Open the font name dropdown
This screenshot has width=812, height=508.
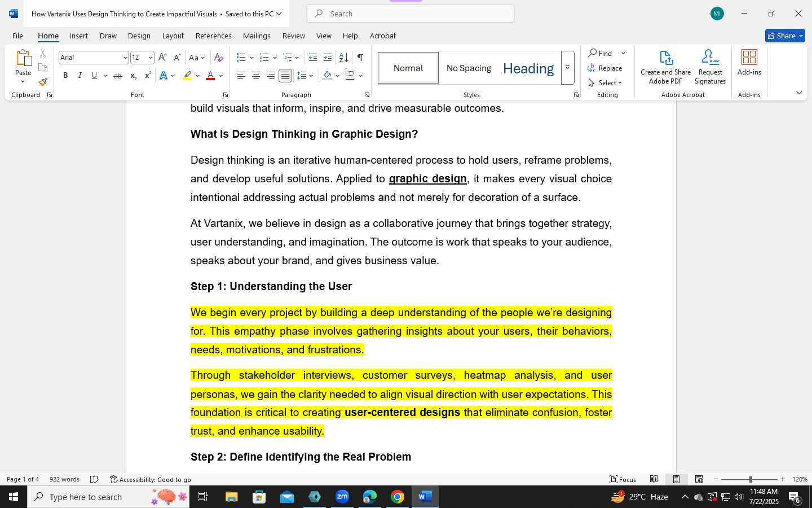pos(125,58)
